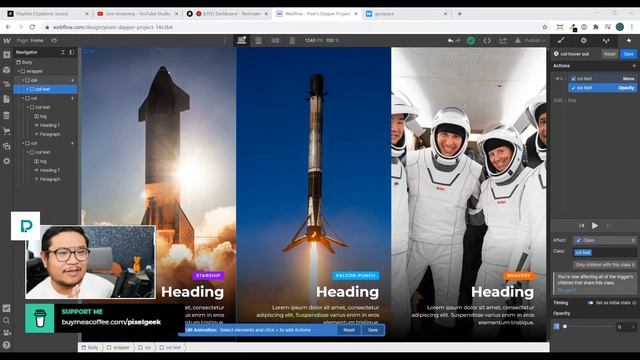Go back from col hover out animation
The width and height of the screenshot is (640, 360).
click(x=556, y=54)
